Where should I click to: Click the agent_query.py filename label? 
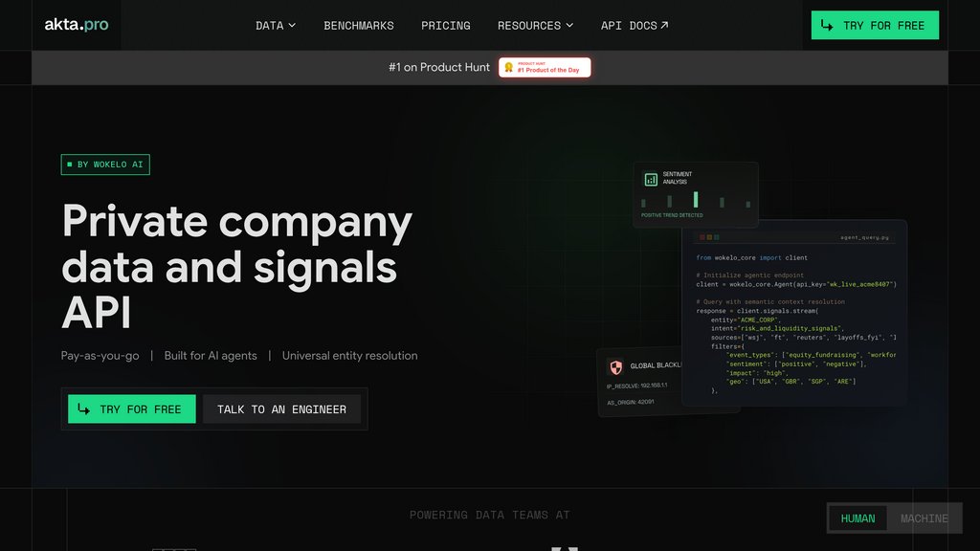click(864, 237)
